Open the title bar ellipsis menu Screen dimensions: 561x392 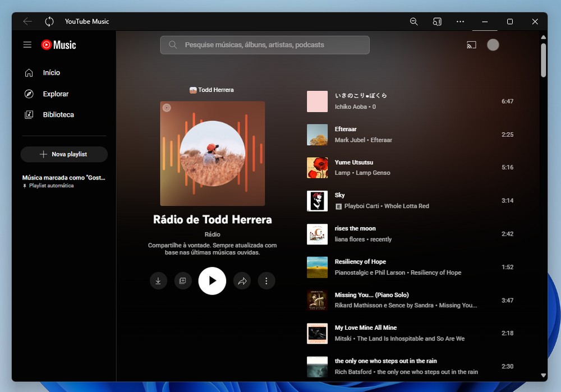click(x=460, y=21)
